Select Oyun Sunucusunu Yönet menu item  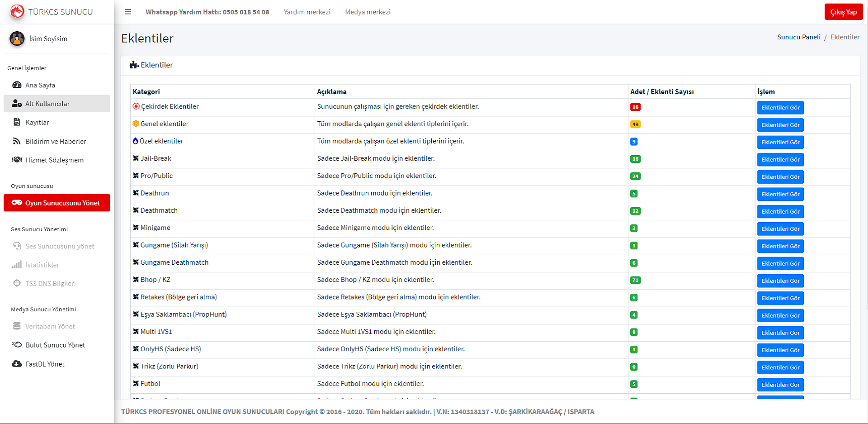tap(57, 203)
